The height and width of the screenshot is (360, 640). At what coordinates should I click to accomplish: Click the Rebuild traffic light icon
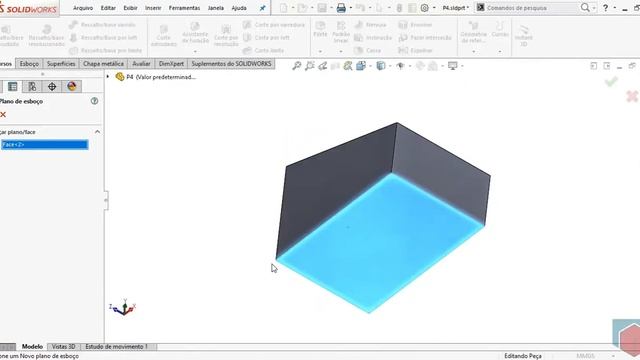(x=400, y=8)
